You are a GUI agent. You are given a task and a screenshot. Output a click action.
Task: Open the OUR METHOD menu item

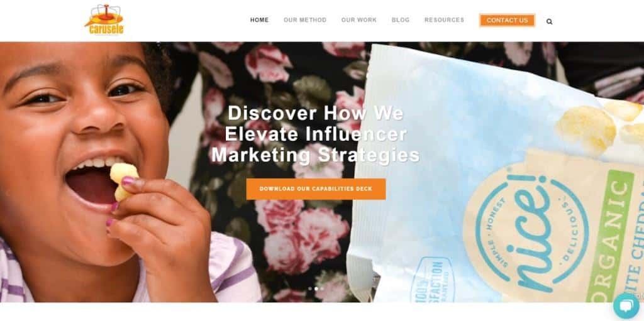coord(305,20)
